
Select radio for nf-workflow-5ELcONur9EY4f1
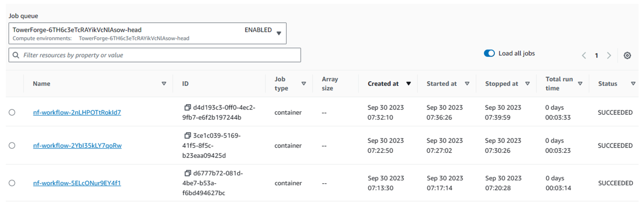(12, 183)
